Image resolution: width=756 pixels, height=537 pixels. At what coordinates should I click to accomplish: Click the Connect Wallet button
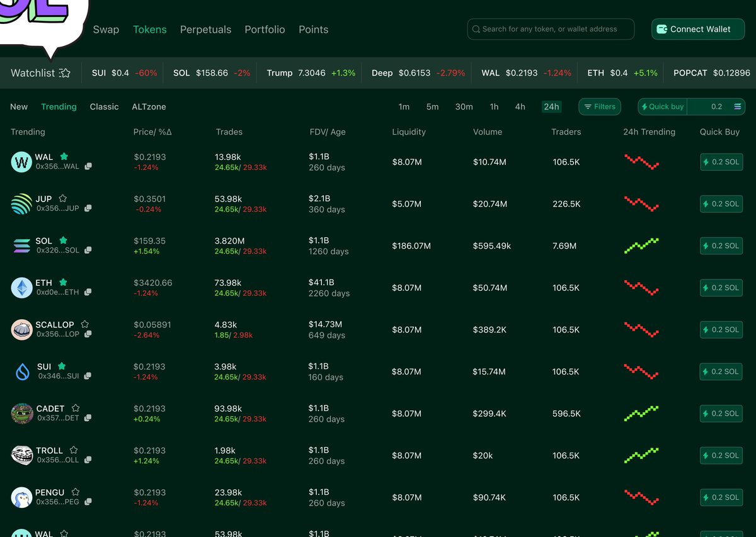[x=698, y=29]
